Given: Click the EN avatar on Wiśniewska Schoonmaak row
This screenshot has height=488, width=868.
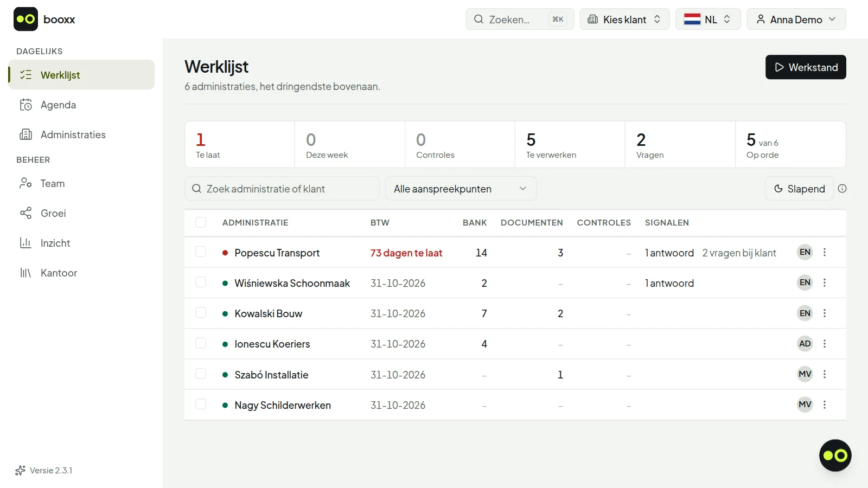Looking at the screenshot, I should tap(805, 282).
